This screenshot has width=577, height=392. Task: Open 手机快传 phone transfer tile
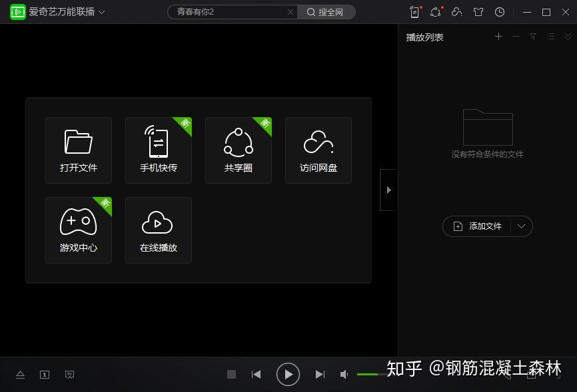[x=158, y=150]
